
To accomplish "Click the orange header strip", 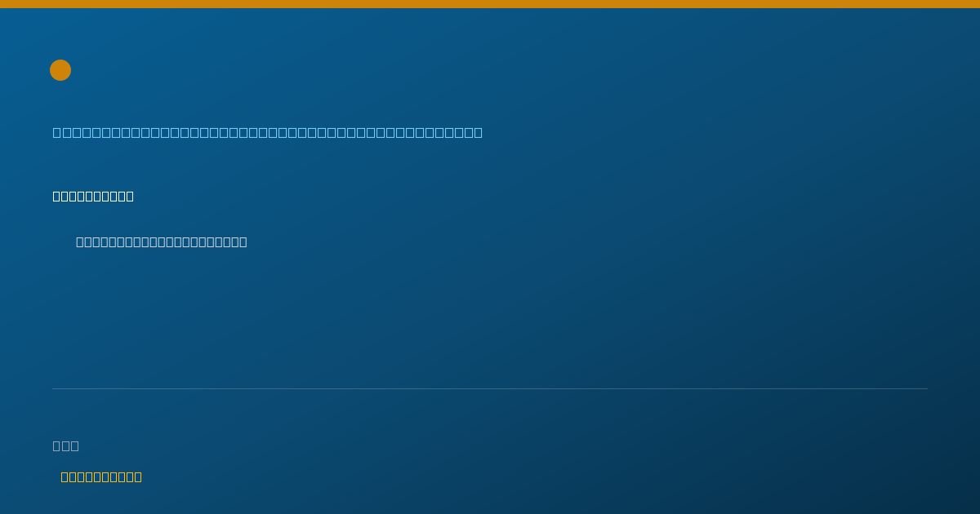I will 490,4.
